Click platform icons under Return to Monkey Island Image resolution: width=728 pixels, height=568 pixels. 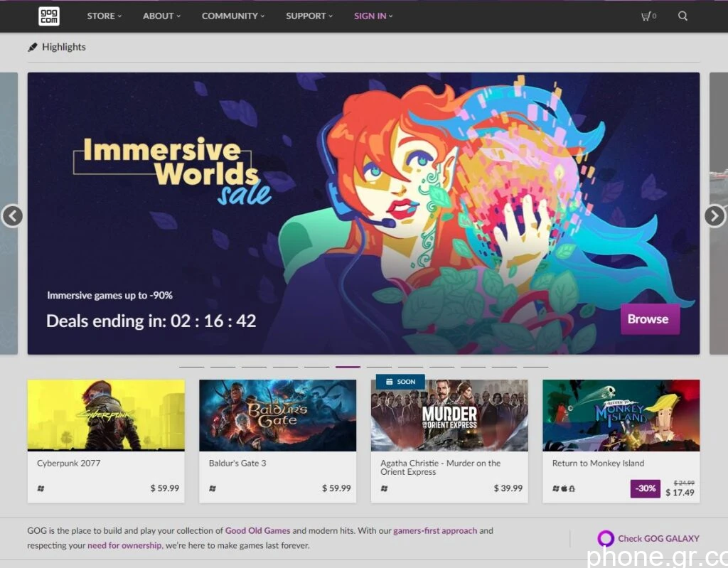coord(564,488)
